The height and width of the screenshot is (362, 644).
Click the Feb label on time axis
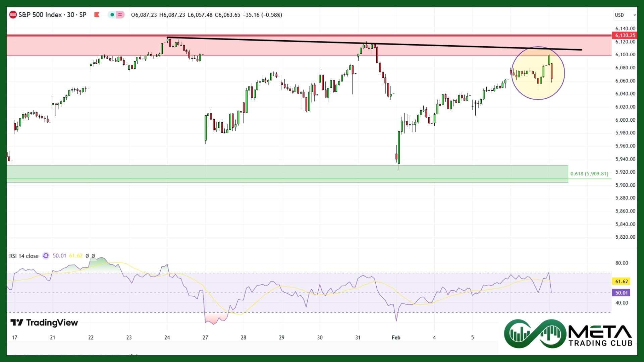[396, 338]
